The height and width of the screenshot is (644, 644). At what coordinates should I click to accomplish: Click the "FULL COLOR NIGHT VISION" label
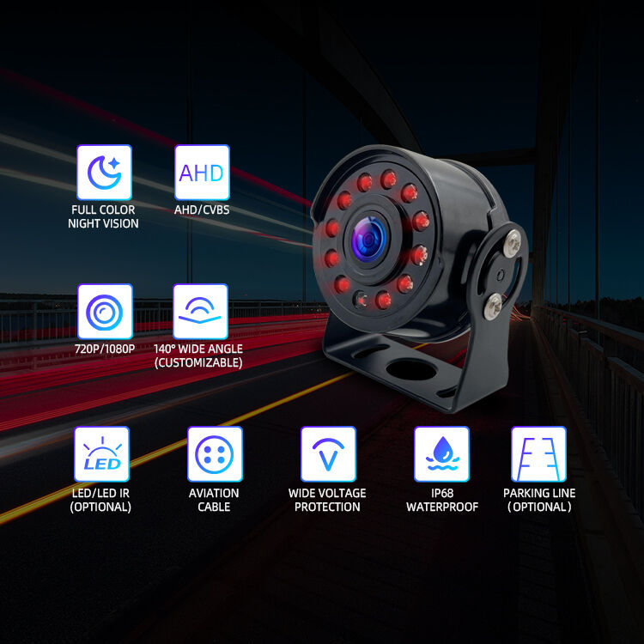pos(103,216)
